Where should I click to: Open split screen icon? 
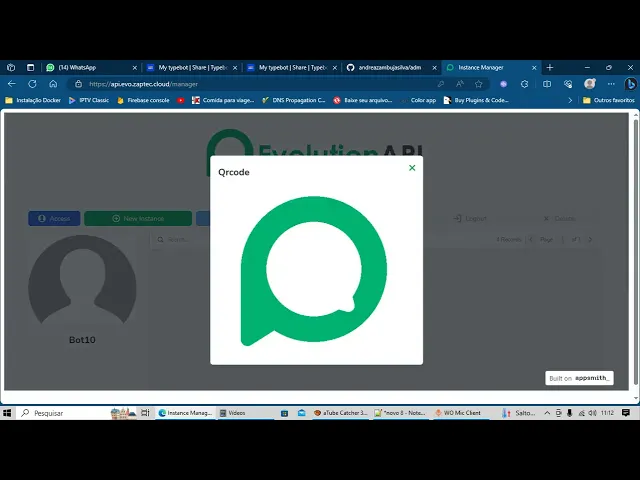tap(547, 84)
